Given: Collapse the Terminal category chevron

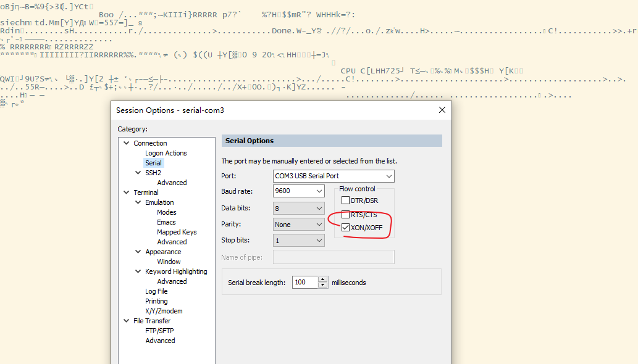Looking at the screenshot, I should coord(127,192).
